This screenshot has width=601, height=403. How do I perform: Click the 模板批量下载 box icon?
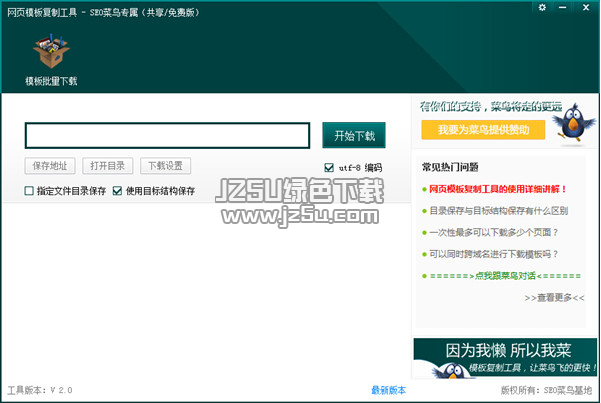click(50, 52)
